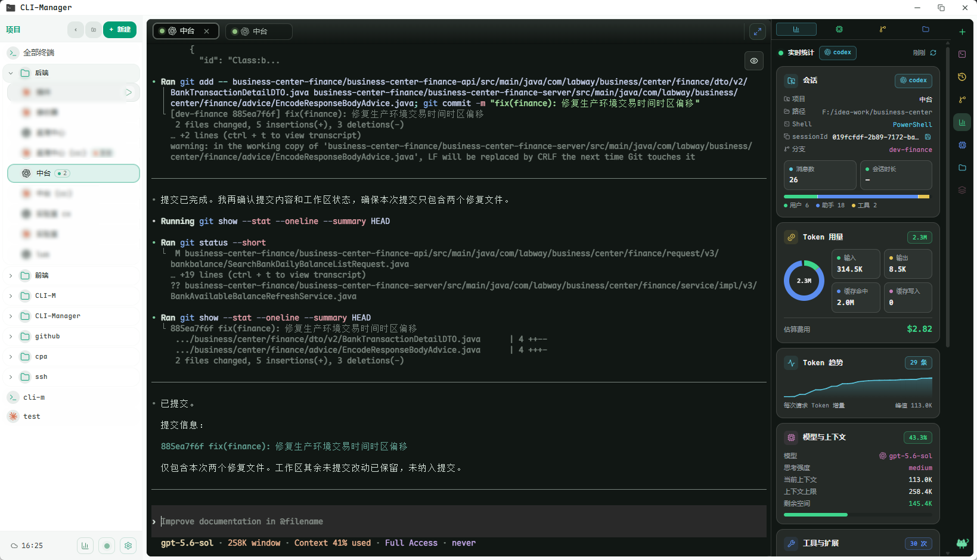Image resolution: width=977 pixels, height=560 pixels.
Task: Expand the CLI-Manager folder
Action: click(11, 316)
